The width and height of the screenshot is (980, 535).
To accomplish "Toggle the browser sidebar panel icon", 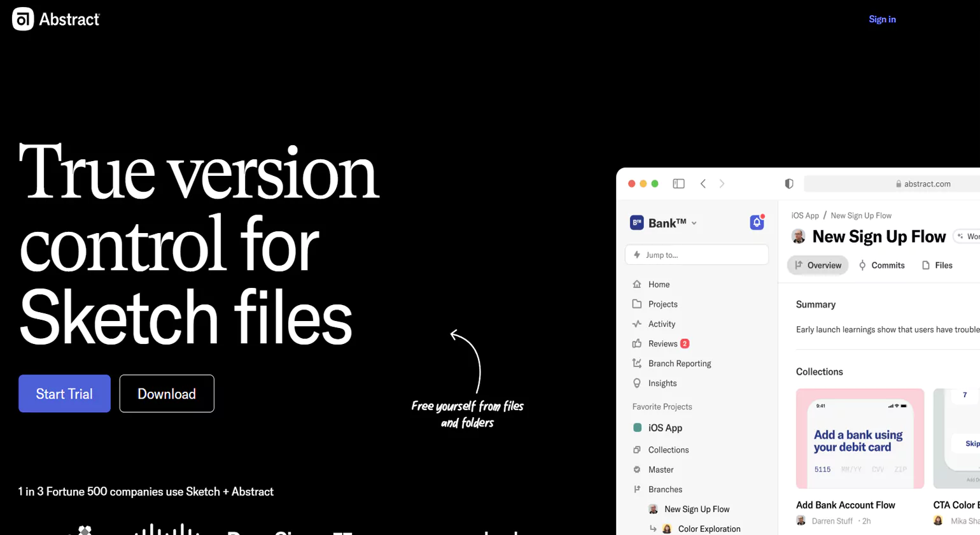I will pyautogui.click(x=678, y=183).
